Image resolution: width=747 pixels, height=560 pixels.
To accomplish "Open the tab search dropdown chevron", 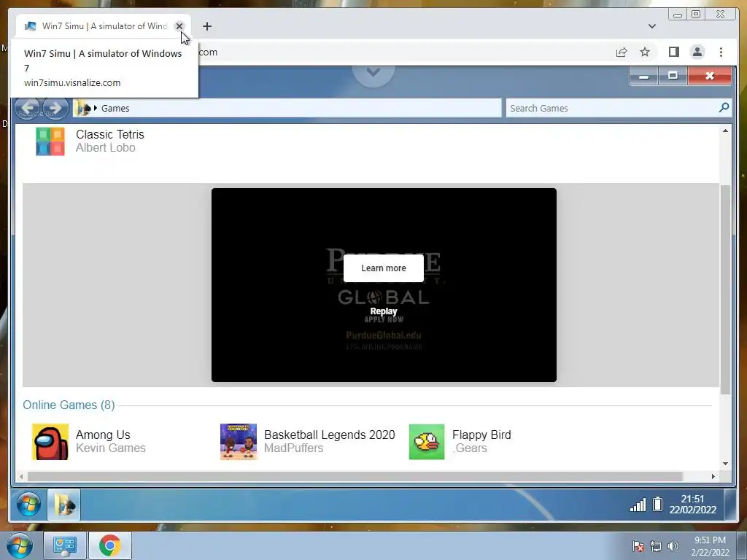I will tap(651, 26).
